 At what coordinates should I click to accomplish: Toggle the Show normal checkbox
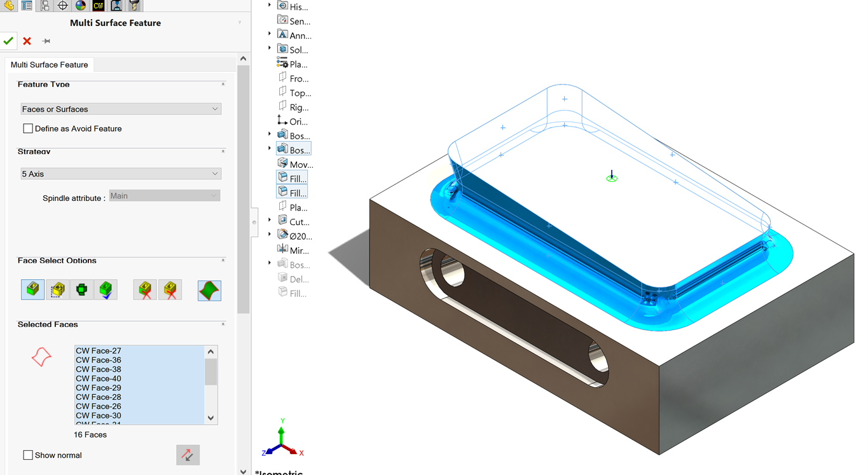click(x=28, y=455)
